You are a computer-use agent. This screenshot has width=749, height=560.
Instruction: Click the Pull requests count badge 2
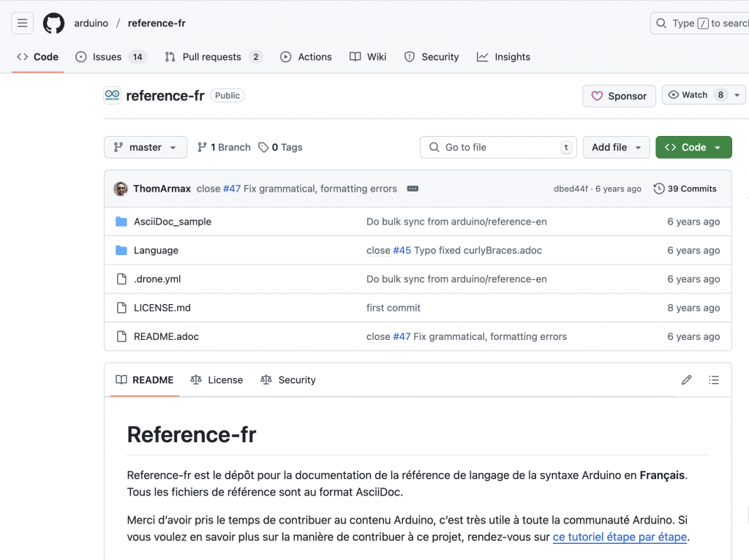pyautogui.click(x=255, y=57)
